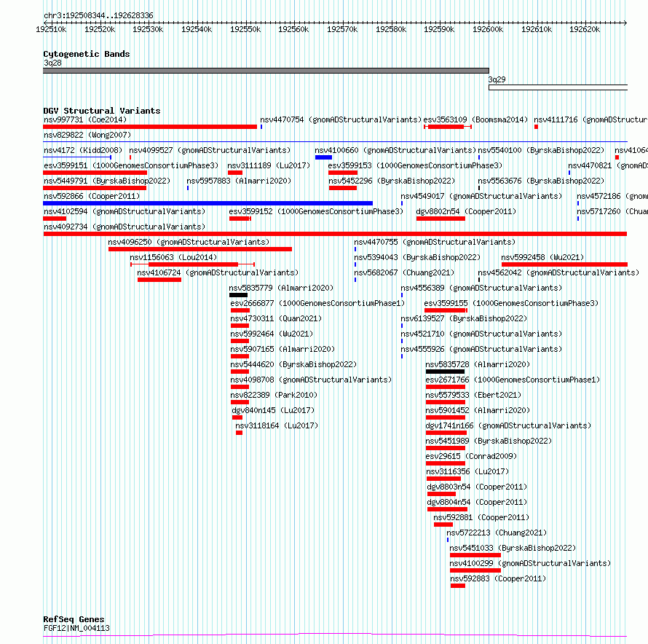Open nsv4102594 gnomAD variant
This screenshot has width=648, height=644.
(x=124, y=211)
